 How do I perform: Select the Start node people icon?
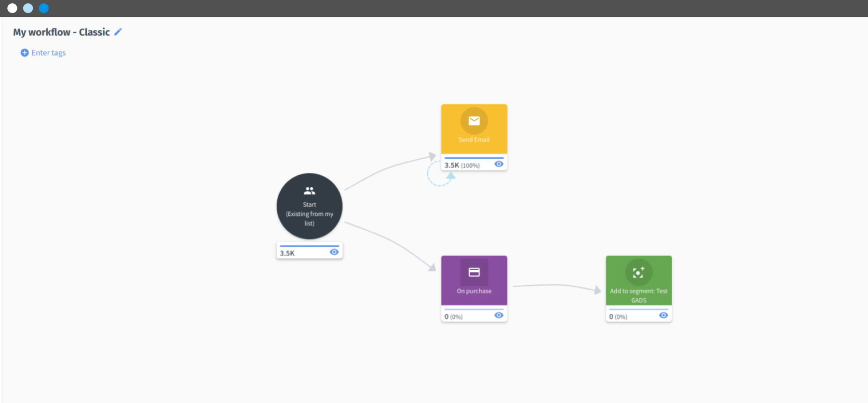(310, 191)
